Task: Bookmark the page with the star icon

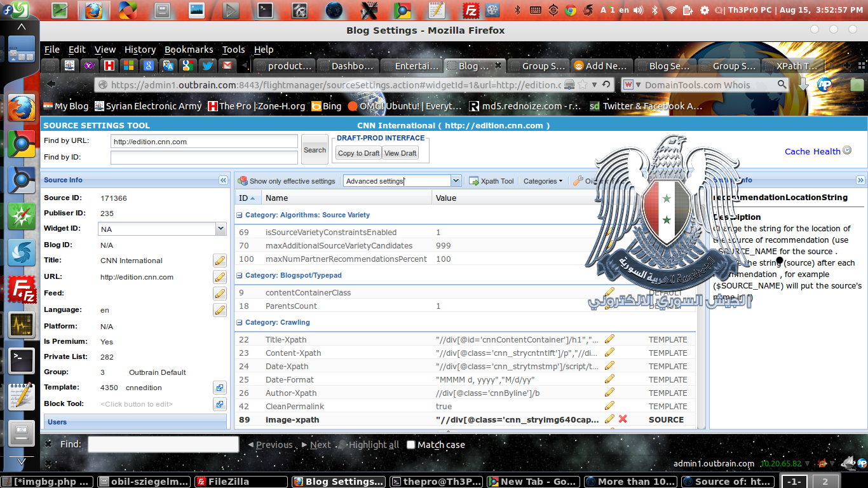Action: 584,85
